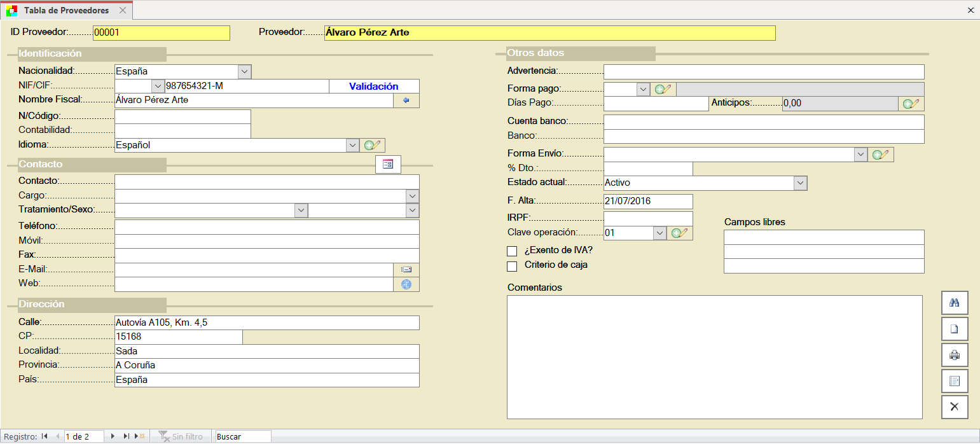This screenshot has height=444, width=980.
Task: Open the Web globe icon
Action: [x=406, y=284]
